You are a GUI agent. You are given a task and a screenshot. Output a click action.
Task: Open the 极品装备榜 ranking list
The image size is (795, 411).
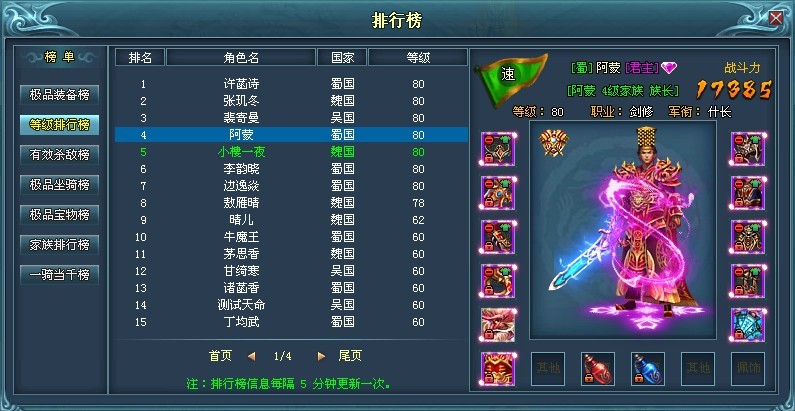click(x=59, y=95)
